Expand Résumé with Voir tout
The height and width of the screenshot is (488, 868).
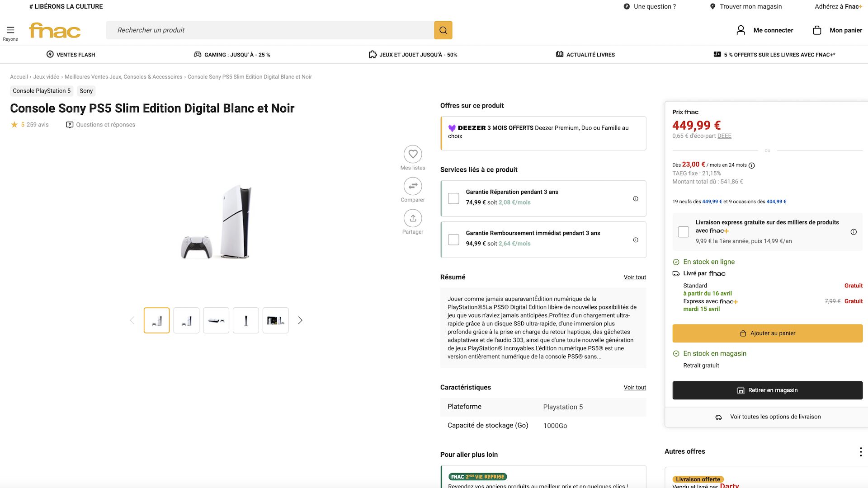click(x=635, y=277)
